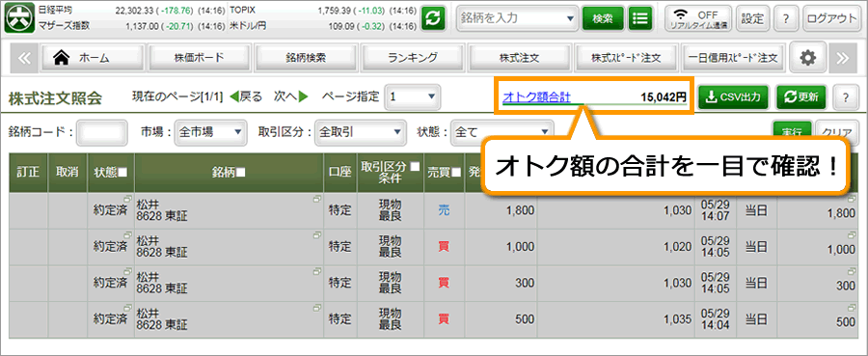Open the ページ指定 dropdown
The image size is (868, 356).
(x=413, y=96)
